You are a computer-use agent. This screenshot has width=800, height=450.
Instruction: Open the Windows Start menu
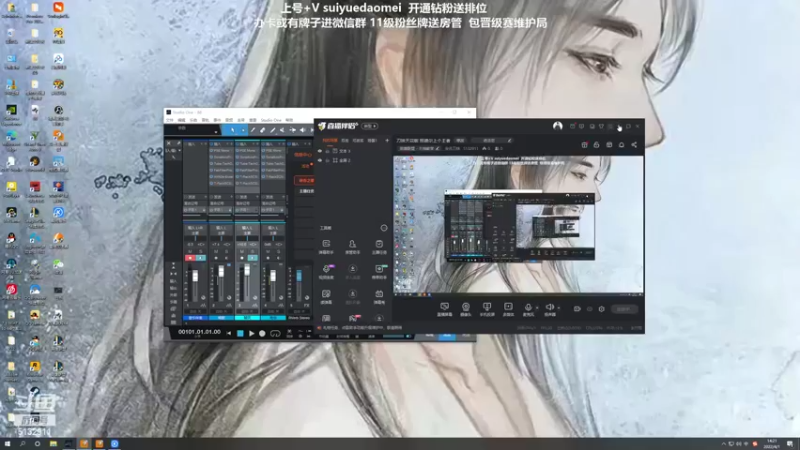(x=7, y=444)
